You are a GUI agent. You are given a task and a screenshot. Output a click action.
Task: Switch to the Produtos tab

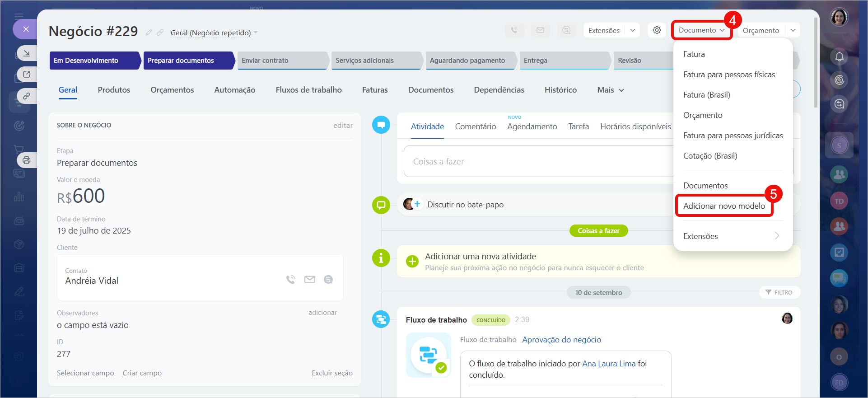(114, 90)
